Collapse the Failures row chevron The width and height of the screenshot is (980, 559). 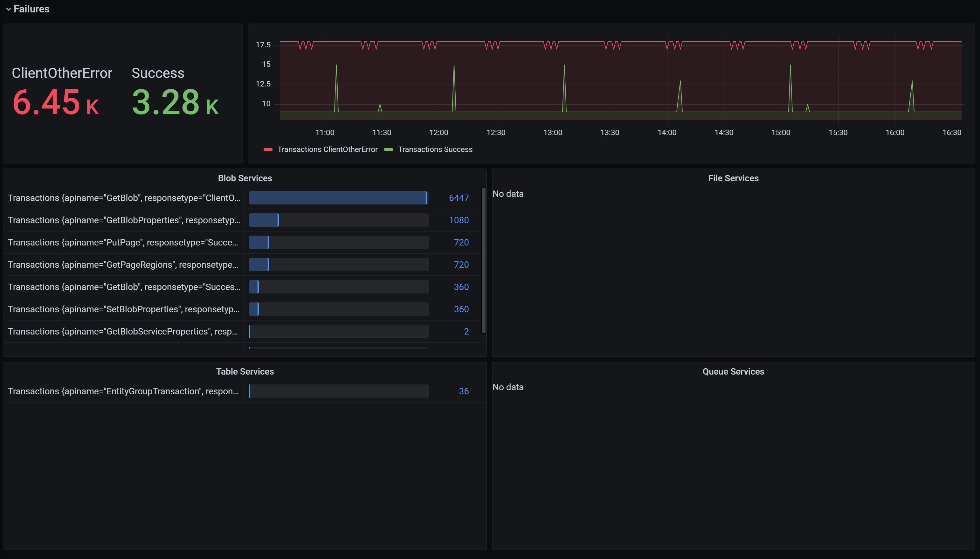[x=8, y=9]
